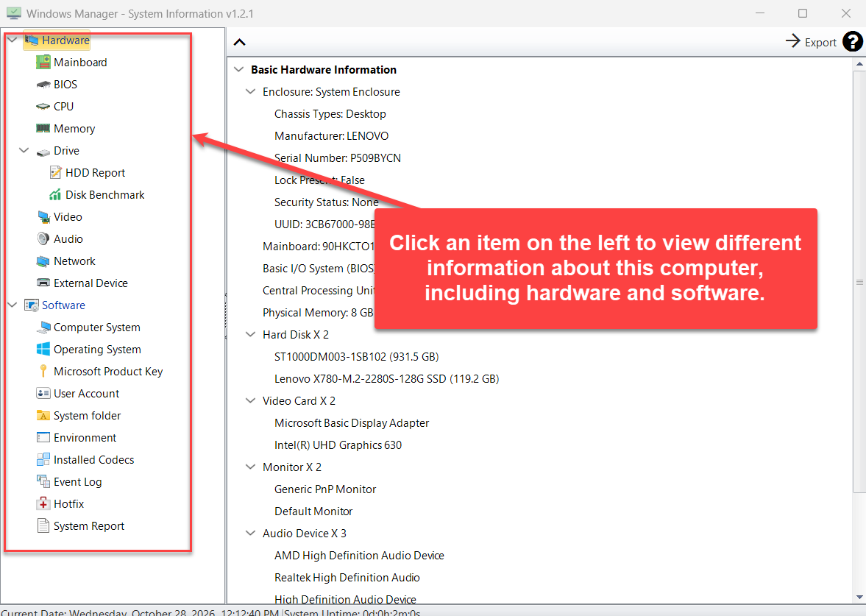Collapse the Enclosure: System Enclosure node
This screenshot has width=866, height=616.
click(250, 92)
